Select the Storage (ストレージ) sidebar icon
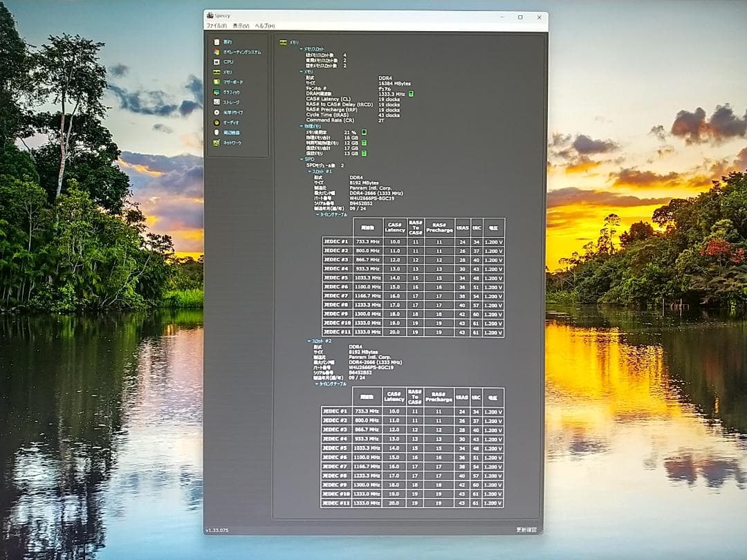 [217, 102]
